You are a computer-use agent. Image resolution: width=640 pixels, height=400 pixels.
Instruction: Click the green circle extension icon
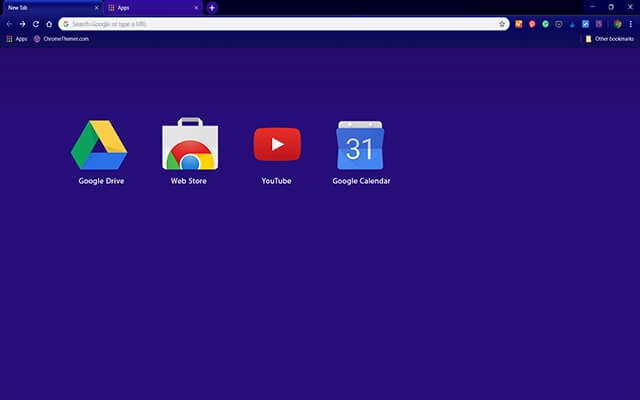(545, 24)
